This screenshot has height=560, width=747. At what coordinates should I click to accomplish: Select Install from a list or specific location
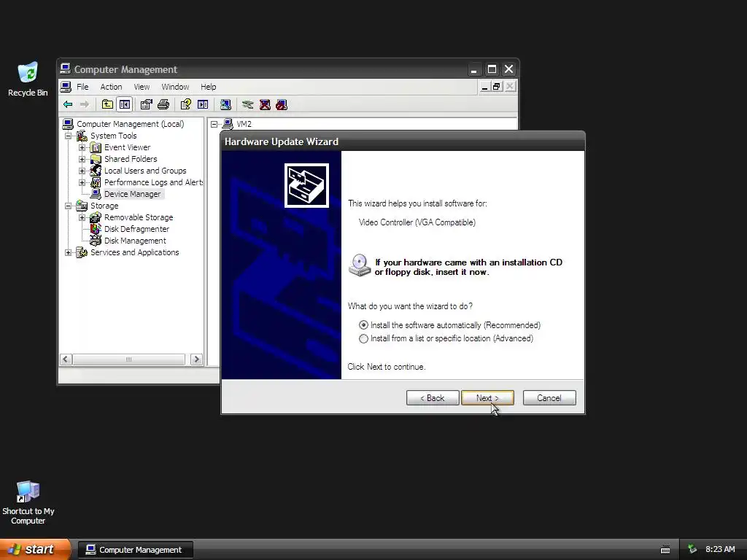coord(446,338)
